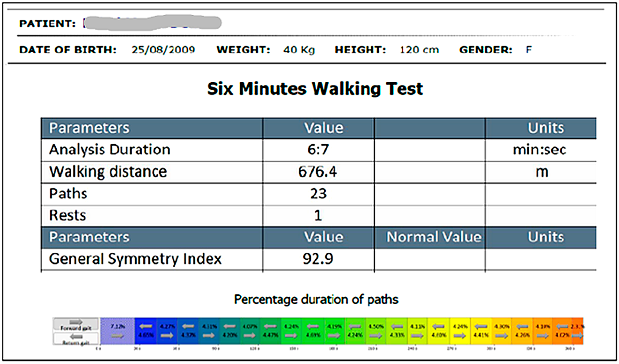
Task: Click the purple 7.12% first path segment
Action: (x=117, y=331)
